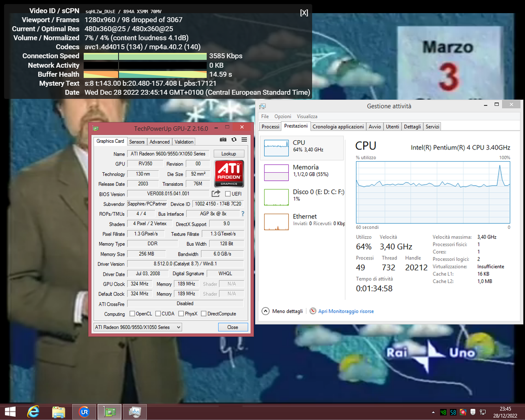
Task: Click the colorful red-X tray icon
Action: point(463,412)
